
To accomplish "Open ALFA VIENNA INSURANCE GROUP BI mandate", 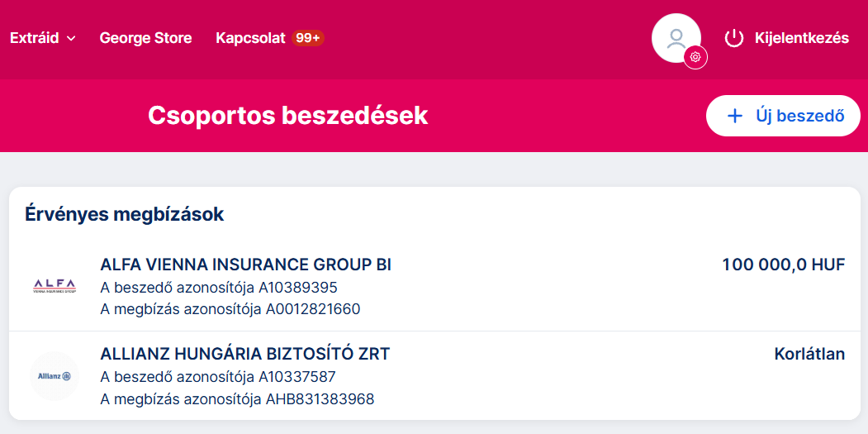I will pyautogui.click(x=245, y=265).
